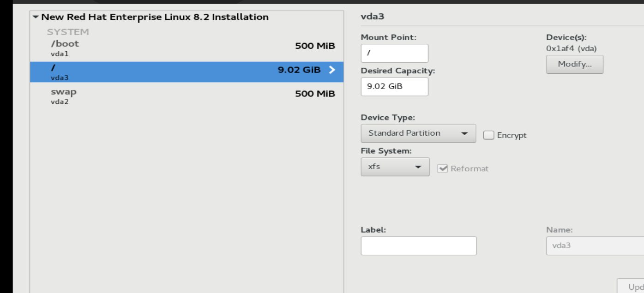644x293 pixels.
Task: Click the 500 MiB size of swap
Action: coord(315,94)
